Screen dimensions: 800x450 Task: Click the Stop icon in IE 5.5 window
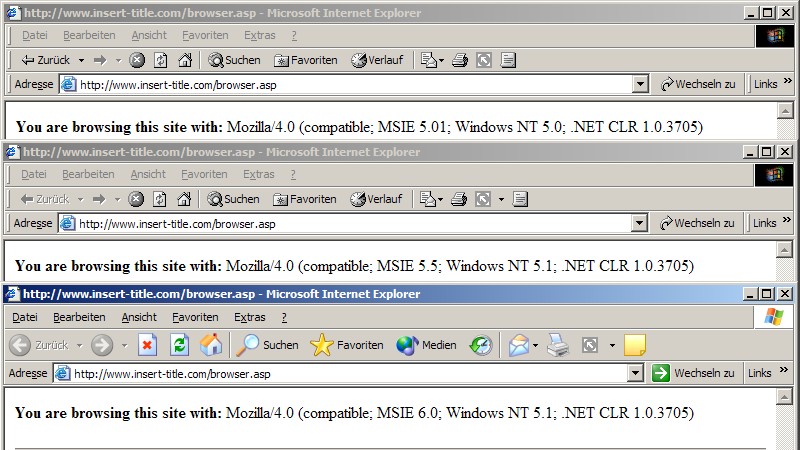point(135,199)
